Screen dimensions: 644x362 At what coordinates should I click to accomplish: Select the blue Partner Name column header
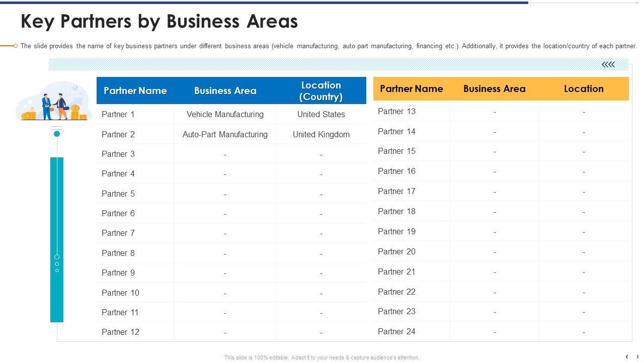135,90
